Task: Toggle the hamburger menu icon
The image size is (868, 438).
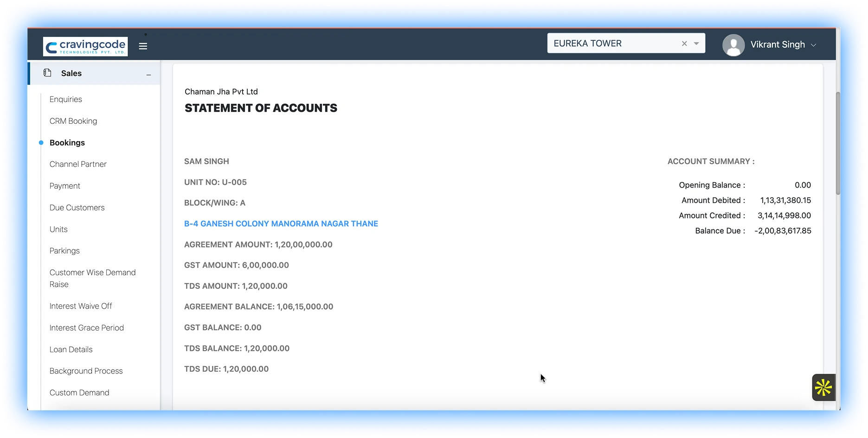Action: (143, 46)
